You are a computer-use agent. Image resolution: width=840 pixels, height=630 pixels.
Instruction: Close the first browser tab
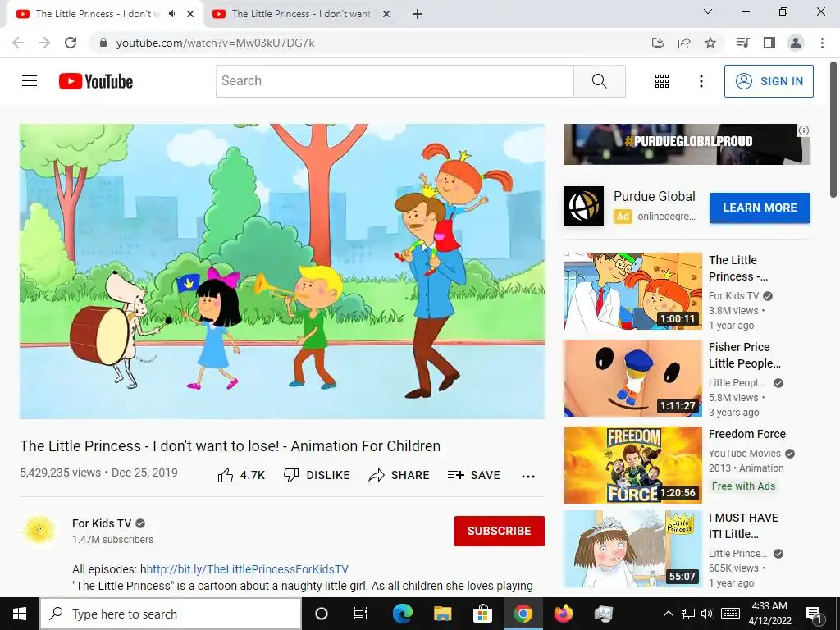pos(190,14)
